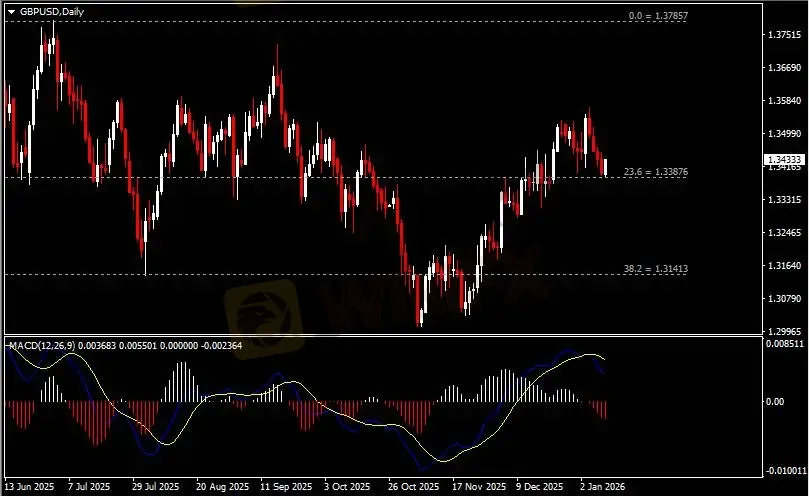
Task: Click the 2 Jan 2026 date label
Action: click(x=602, y=487)
